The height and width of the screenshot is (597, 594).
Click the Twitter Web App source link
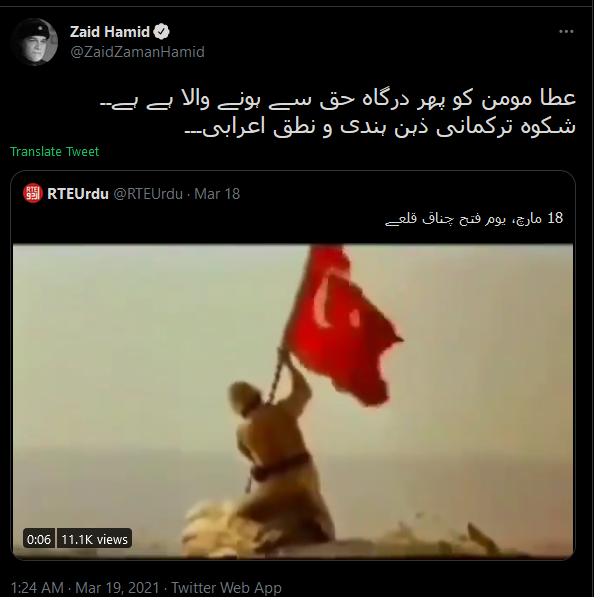(x=226, y=587)
